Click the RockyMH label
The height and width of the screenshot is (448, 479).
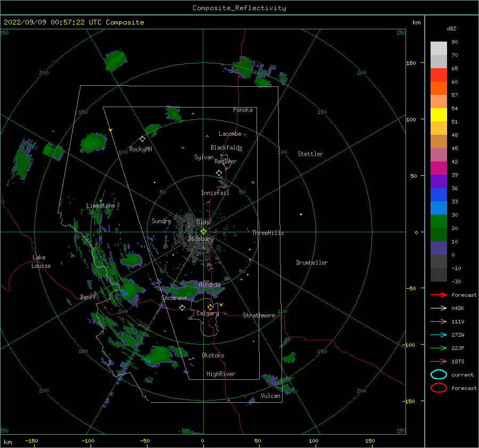141,149
